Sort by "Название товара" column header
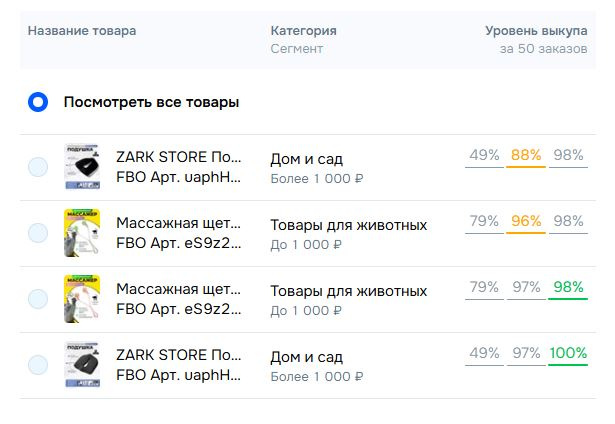The height and width of the screenshot is (424, 615). point(82,31)
